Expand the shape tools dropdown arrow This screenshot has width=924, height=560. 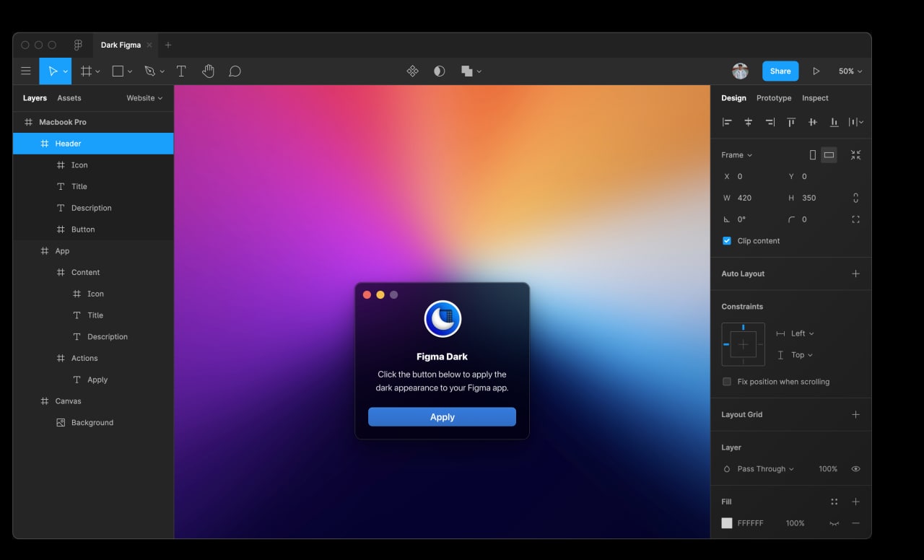coord(130,71)
